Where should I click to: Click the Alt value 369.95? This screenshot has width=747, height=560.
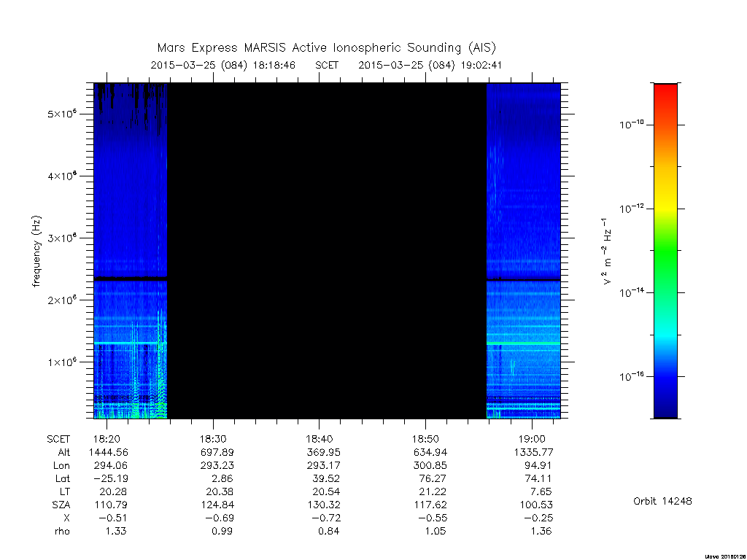323,452
